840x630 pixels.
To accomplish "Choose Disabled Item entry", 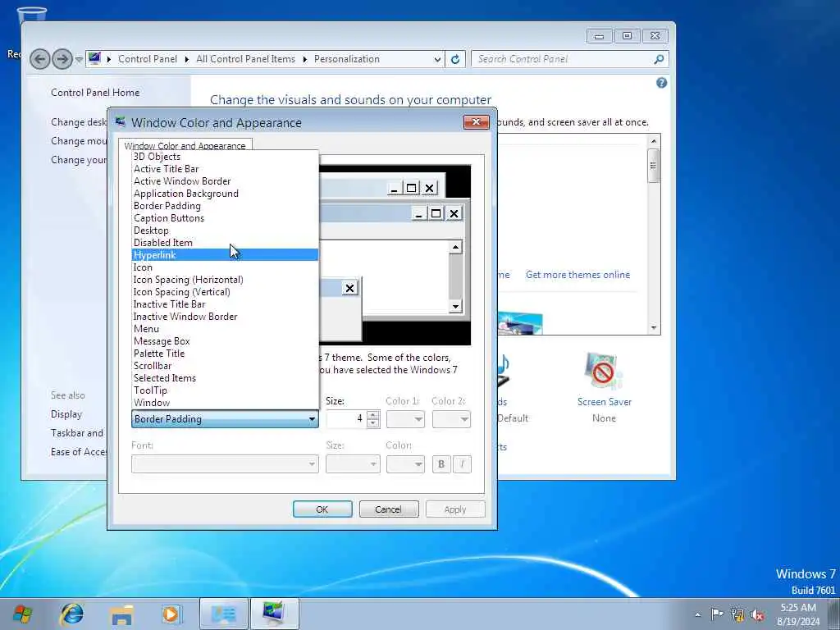I will tap(225, 243).
